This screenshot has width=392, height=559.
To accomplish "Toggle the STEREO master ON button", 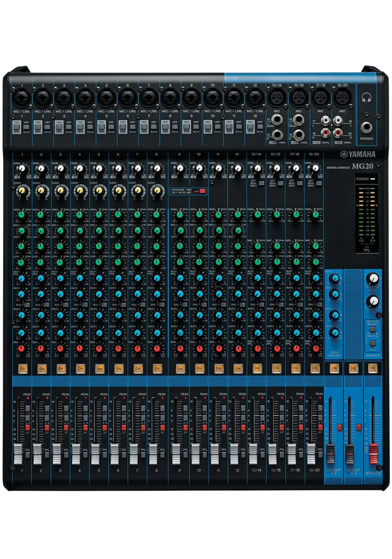I will click(372, 368).
